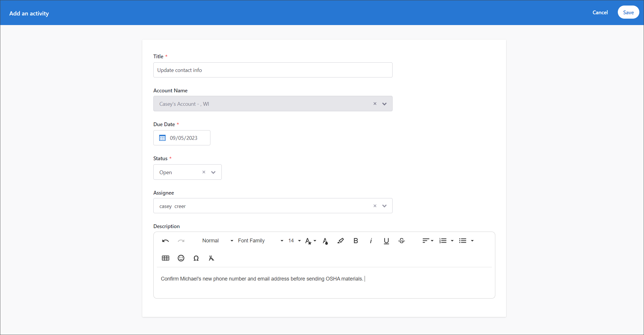This screenshot has height=335, width=644.
Task: Open the calendar picker for Due Date
Action: click(x=162, y=138)
